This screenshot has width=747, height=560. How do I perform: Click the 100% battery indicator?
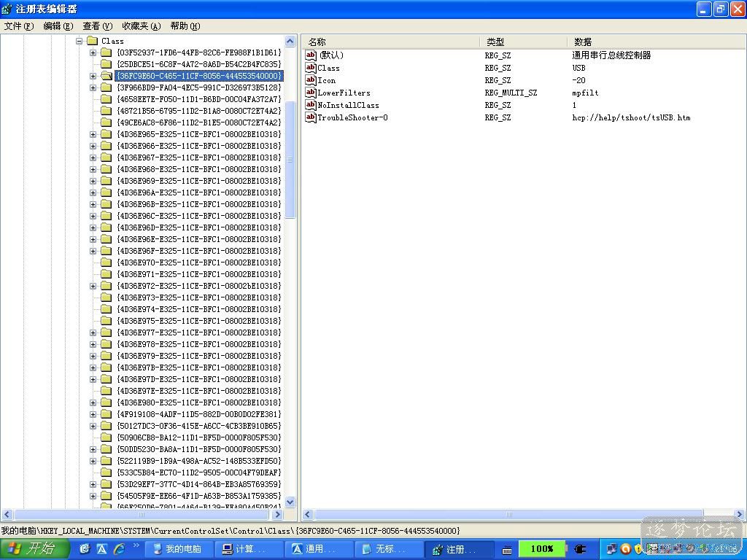(542, 549)
